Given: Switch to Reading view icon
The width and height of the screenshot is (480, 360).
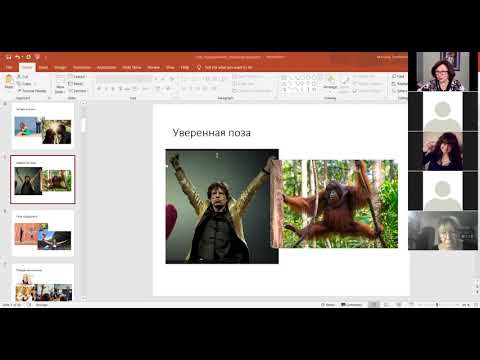Looking at the screenshot, I should coord(399,305).
